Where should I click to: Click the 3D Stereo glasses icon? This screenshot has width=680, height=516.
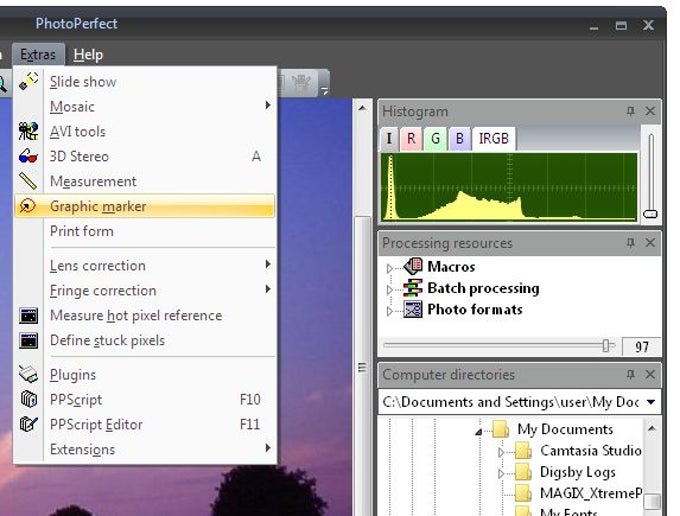point(29,156)
